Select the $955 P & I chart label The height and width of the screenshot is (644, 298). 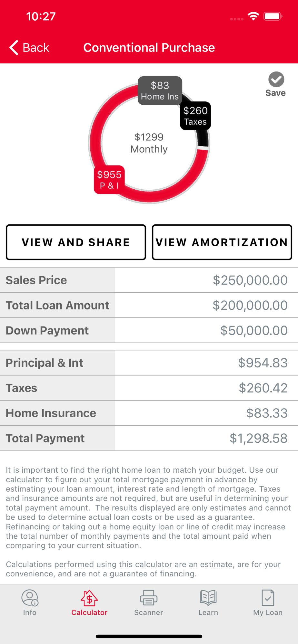tap(109, 180)
